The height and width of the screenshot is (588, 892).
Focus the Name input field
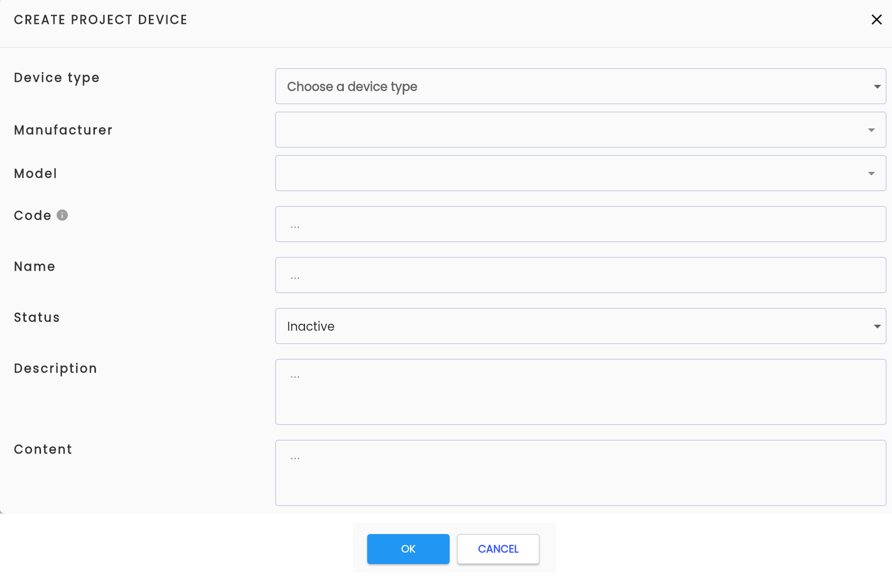tap(581, 275)
